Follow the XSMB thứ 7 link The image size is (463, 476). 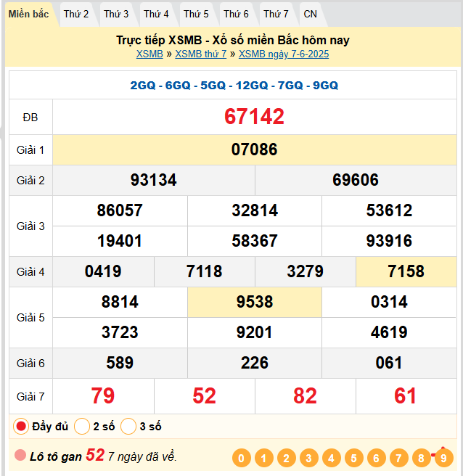(x=201, y=54)
